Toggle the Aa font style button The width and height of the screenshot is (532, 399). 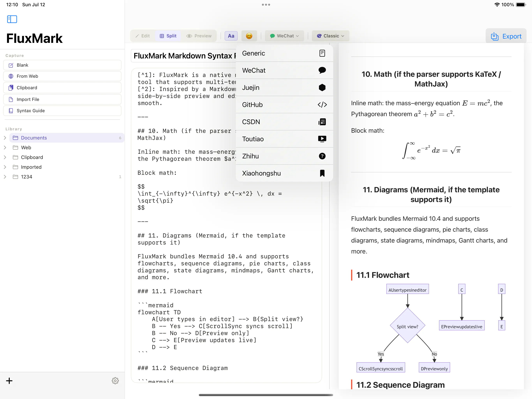pos(231,36)
